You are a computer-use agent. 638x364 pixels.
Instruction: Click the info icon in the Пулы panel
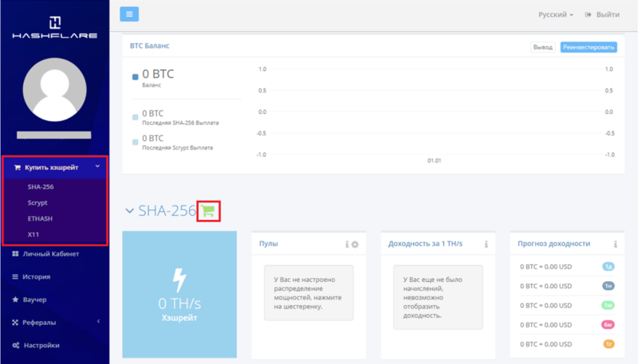click(347, 245)
